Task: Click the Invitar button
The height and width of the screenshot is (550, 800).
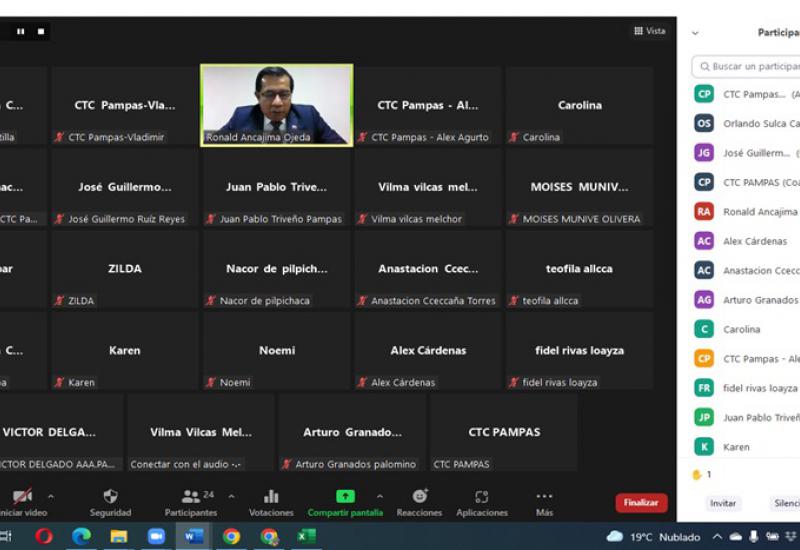Action: click(x=723, y=503)
